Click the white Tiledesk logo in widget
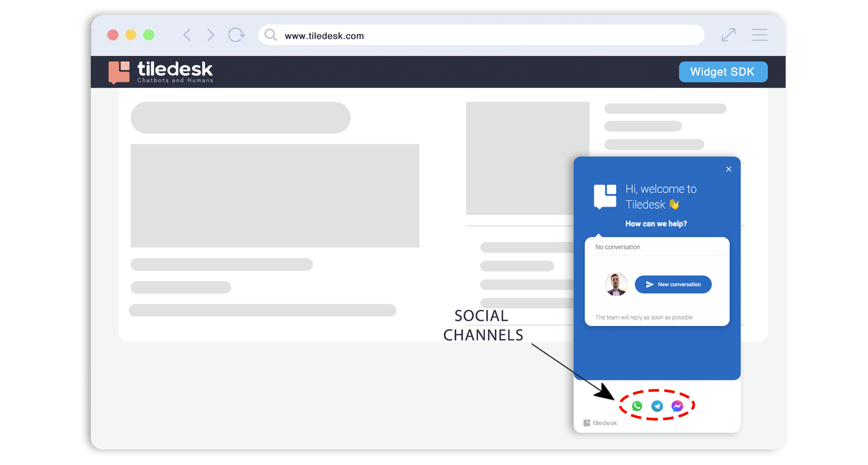This screenshot has height=465, width=868. [605, 196]
